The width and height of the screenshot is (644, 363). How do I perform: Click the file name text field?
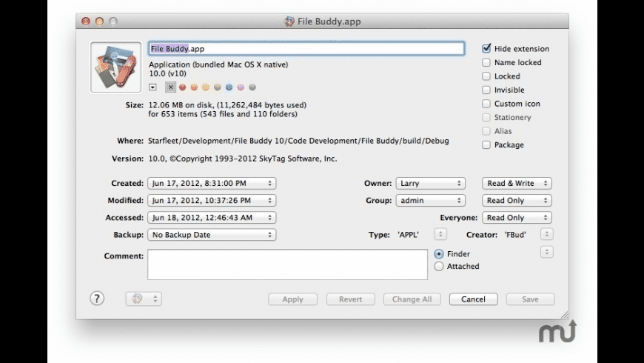click(306, 48)
